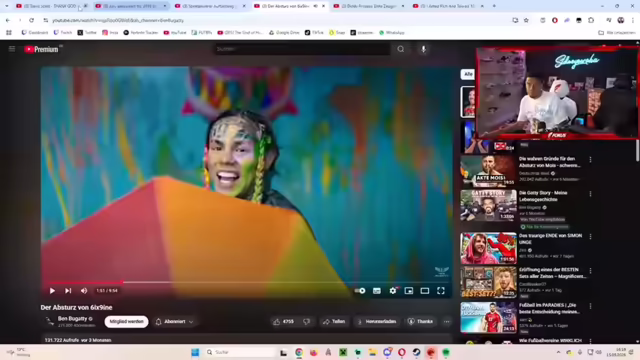
Task: Open options for Simon Unge video
Action: coord(590,237)
